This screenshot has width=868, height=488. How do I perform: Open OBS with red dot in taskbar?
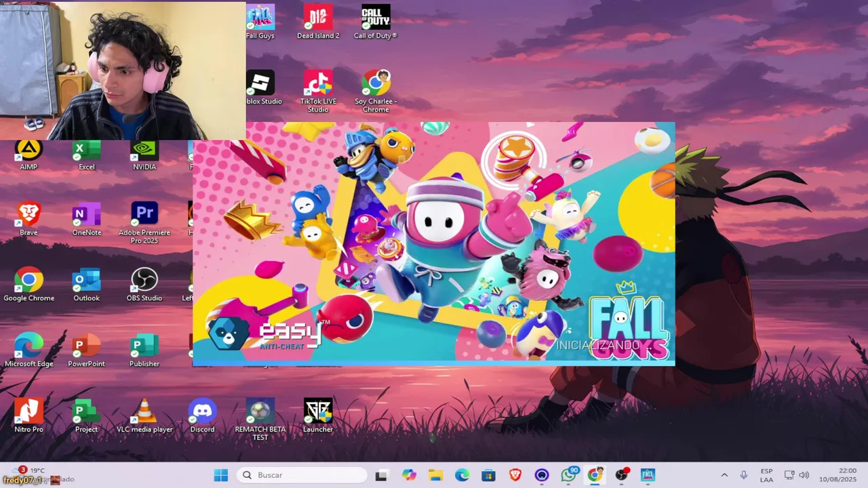[622, 475]
